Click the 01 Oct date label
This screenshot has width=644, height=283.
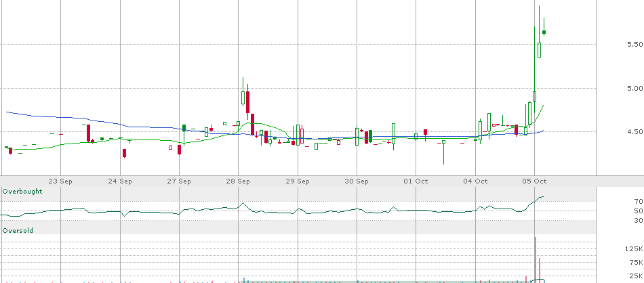[x=416, y=181]
